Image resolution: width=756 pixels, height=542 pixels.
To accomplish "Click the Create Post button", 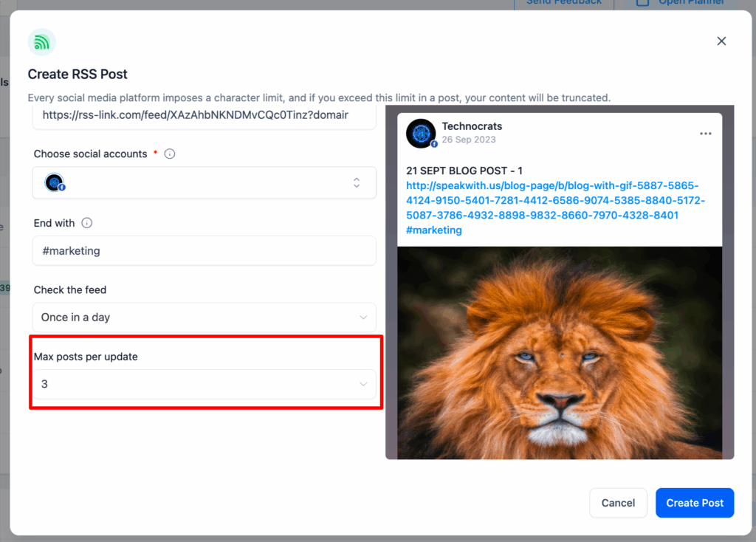I will (695, 503).
